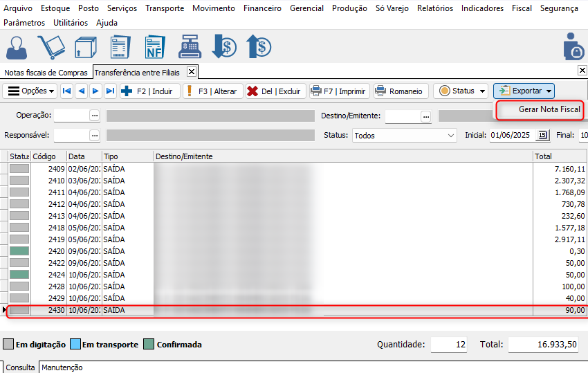Open the cash register icon

pos(190,46)
